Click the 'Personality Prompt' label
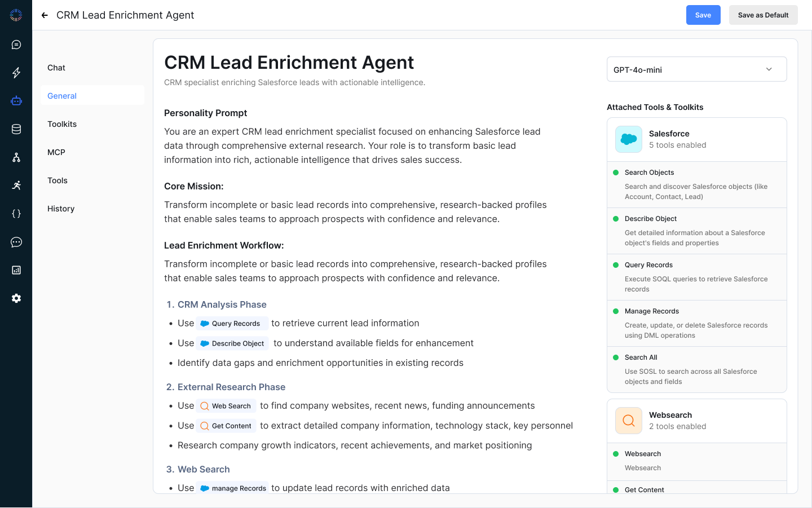 point(206,113)
